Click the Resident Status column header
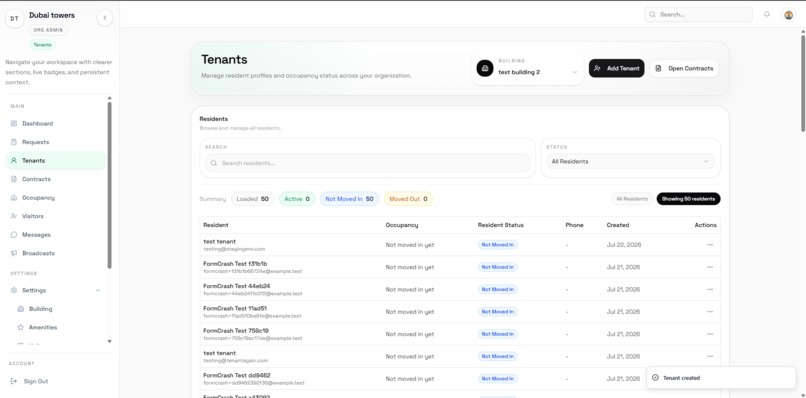The image size is (806, 398). [x=501, y=225]
